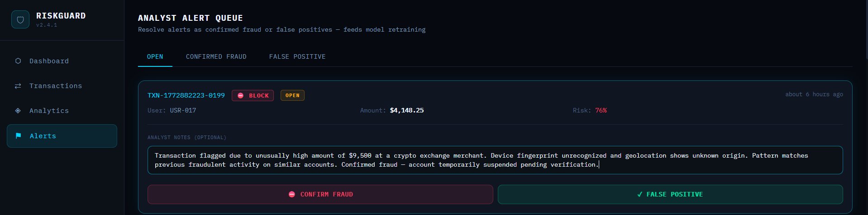Click into the analyst notes text field
Screen dimensions: 868x215
click(495, 160)
